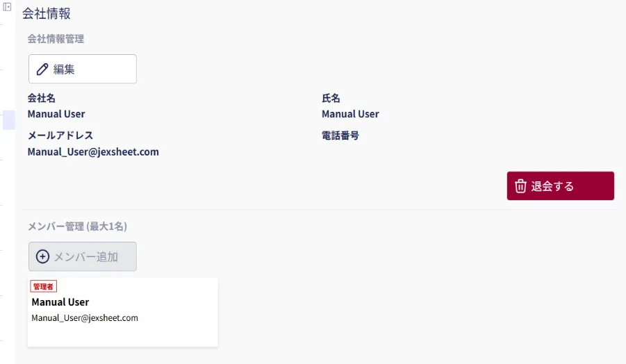This screenshot has width=626, height=364.
Task: Click the member card's email address
Action: 85,318
